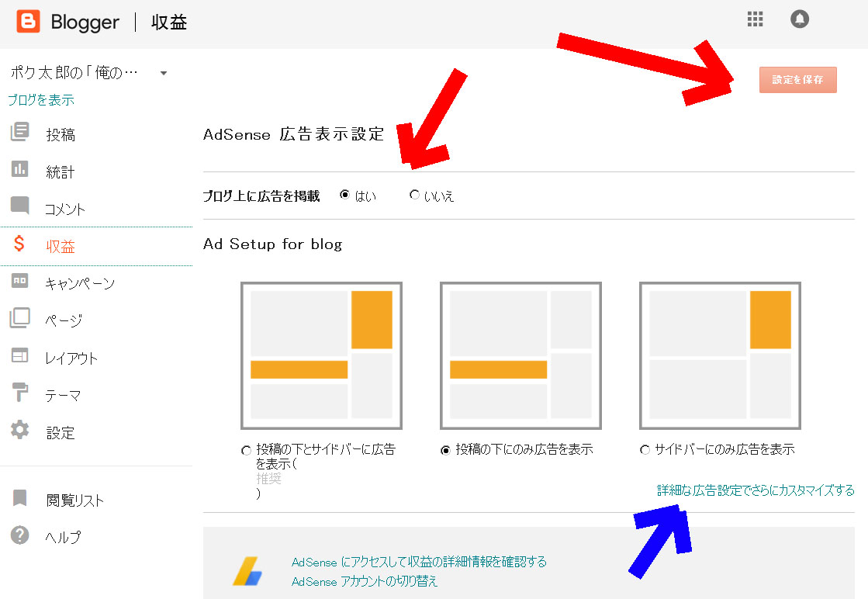Select 投稿の下とサイドバーに広告を表示 option

(x=247, y=451)
